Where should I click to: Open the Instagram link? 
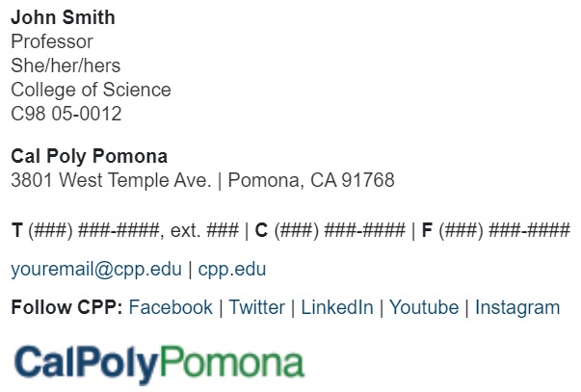click(516, 307)
